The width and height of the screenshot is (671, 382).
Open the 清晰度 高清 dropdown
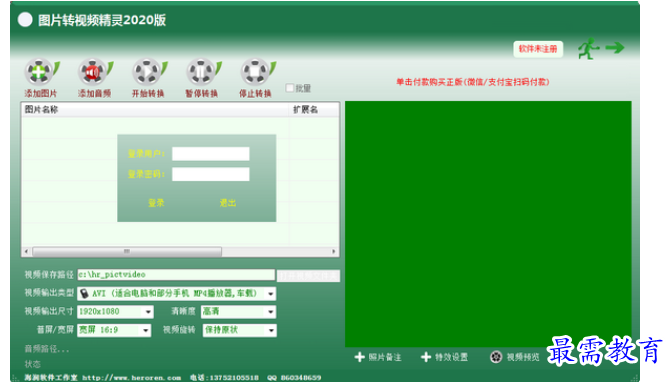coord(270,312)
